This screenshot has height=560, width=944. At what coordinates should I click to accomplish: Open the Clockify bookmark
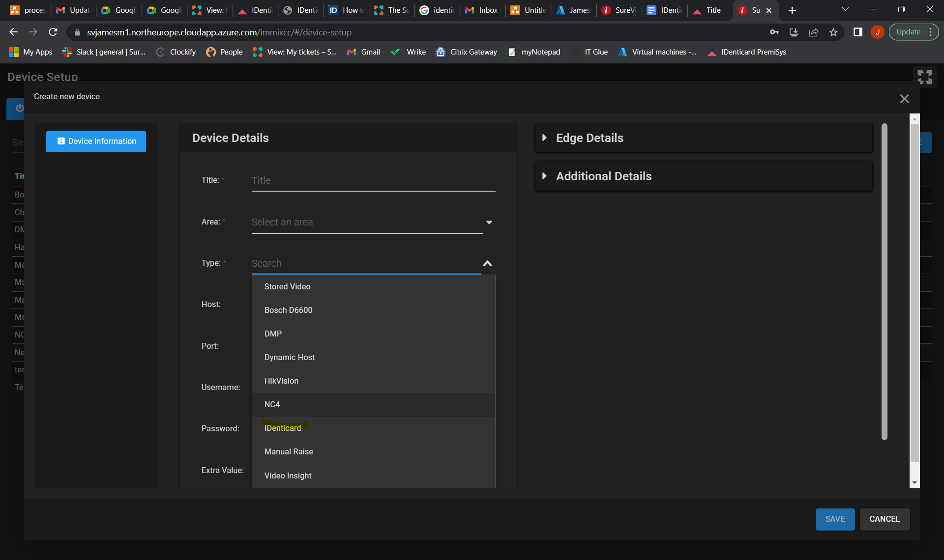coord(176,52)
